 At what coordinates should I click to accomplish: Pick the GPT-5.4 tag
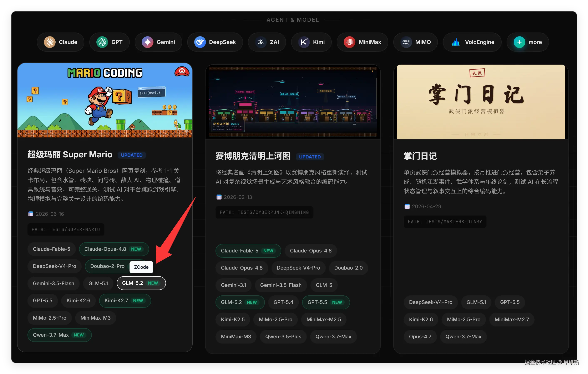[x=283, y=302]
